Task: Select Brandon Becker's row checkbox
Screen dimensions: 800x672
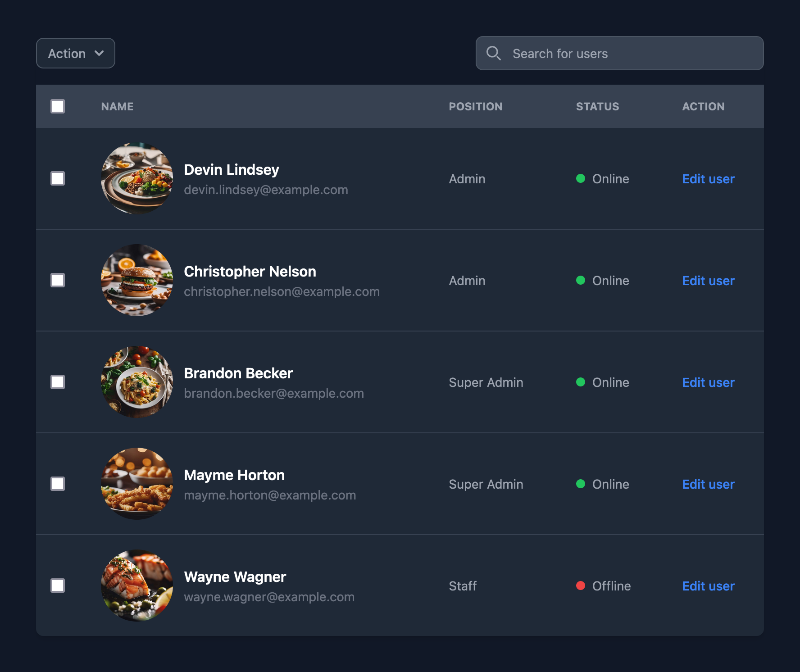Action: pos(58,382)
